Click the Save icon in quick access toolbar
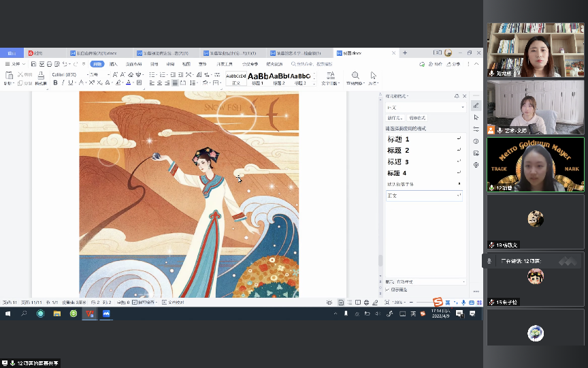 click(x=34, y=64)
